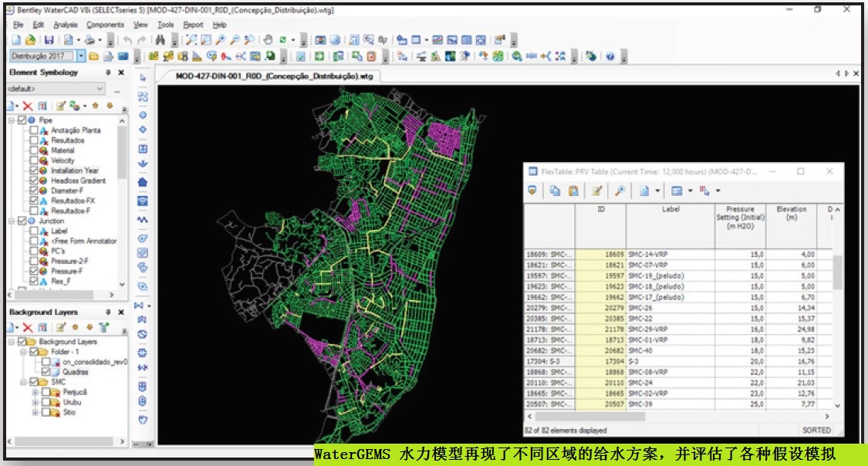This screenshot has height=466, width=868.
Task: Click the Edit menu
Action: [39, 25]
